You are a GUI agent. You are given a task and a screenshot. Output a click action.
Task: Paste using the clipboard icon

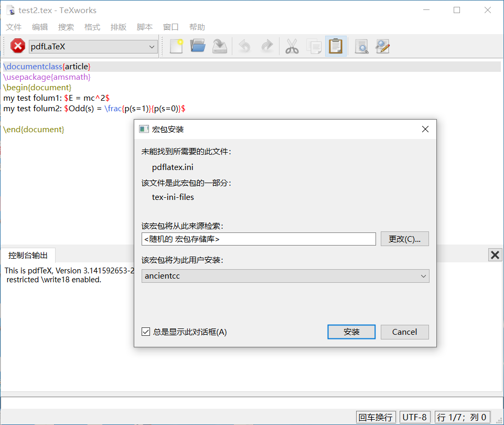click(x=336, y=47)
